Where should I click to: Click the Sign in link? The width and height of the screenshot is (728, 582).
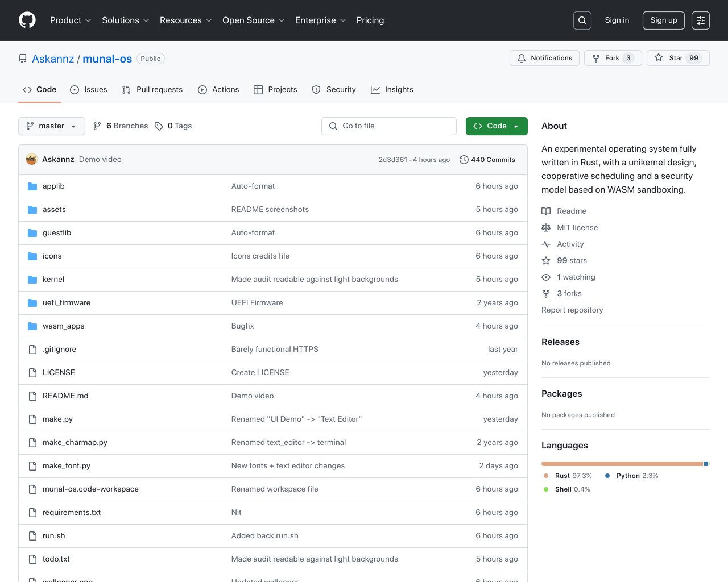(617, 20)
